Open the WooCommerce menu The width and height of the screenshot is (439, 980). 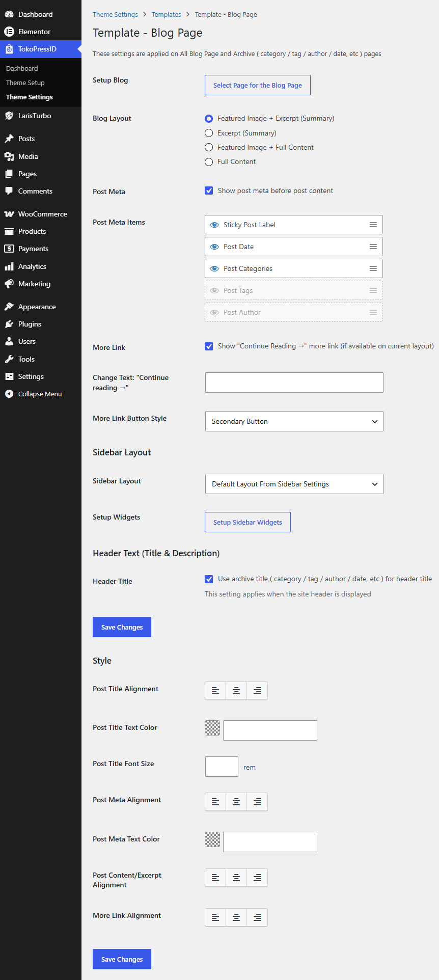point(42,214)
